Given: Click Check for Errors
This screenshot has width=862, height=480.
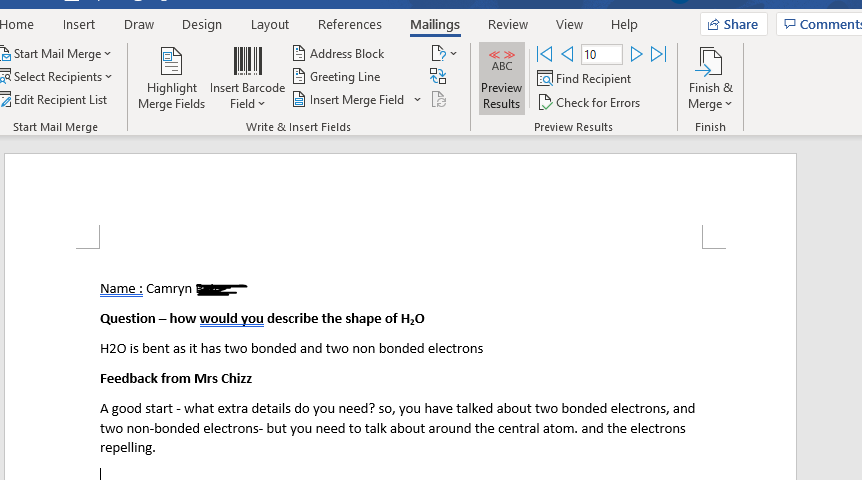Looking at the screenshot, I should tap(588, 103).
